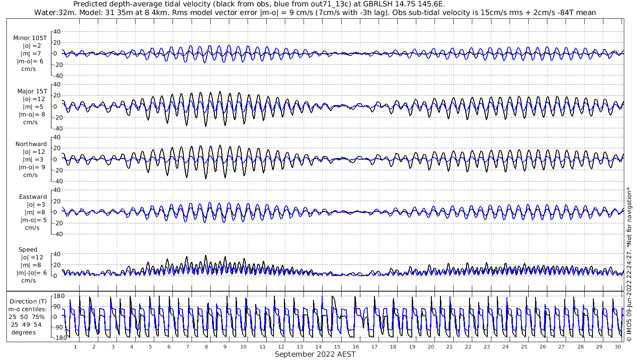Click the IMOS copyright notice on right edge

(x=629, y=264)
